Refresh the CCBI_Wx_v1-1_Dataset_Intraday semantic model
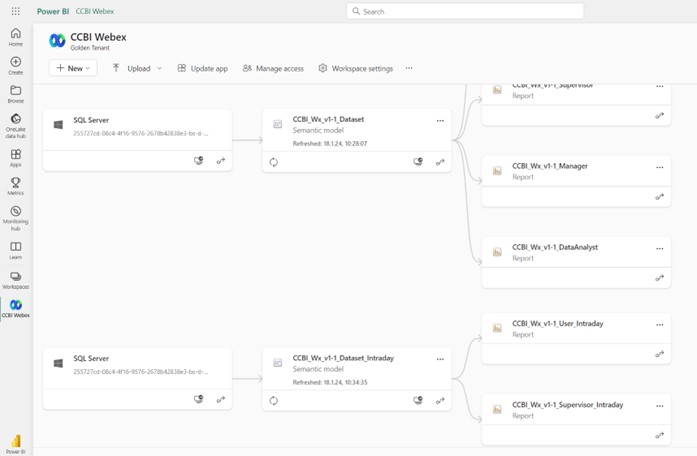The image size is (697, 456). (x=274, y=401)
